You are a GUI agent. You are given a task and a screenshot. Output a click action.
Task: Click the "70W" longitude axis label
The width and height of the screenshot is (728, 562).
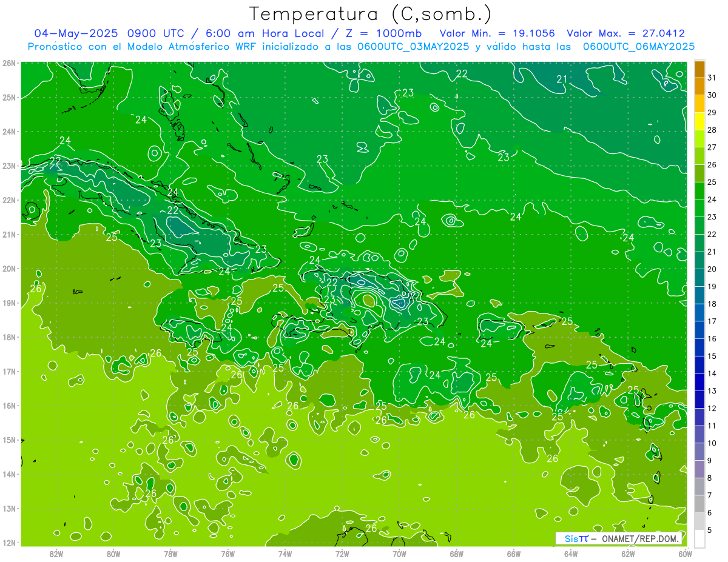399,554
